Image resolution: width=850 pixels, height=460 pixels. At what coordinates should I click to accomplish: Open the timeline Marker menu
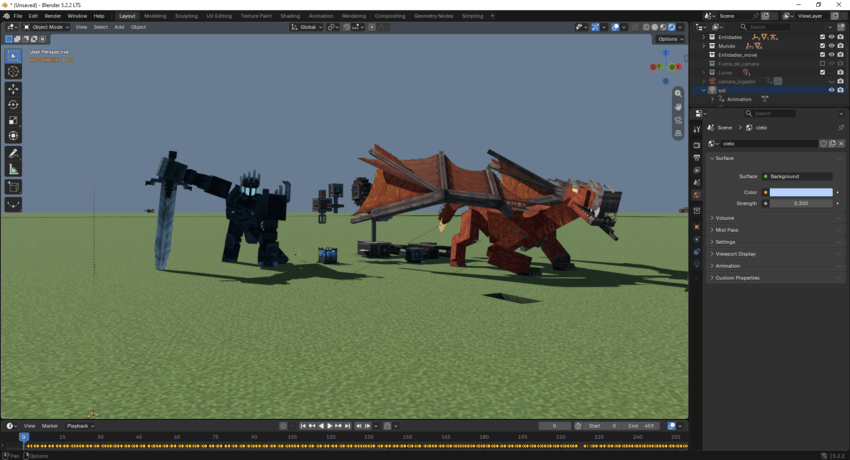point(50,426)
